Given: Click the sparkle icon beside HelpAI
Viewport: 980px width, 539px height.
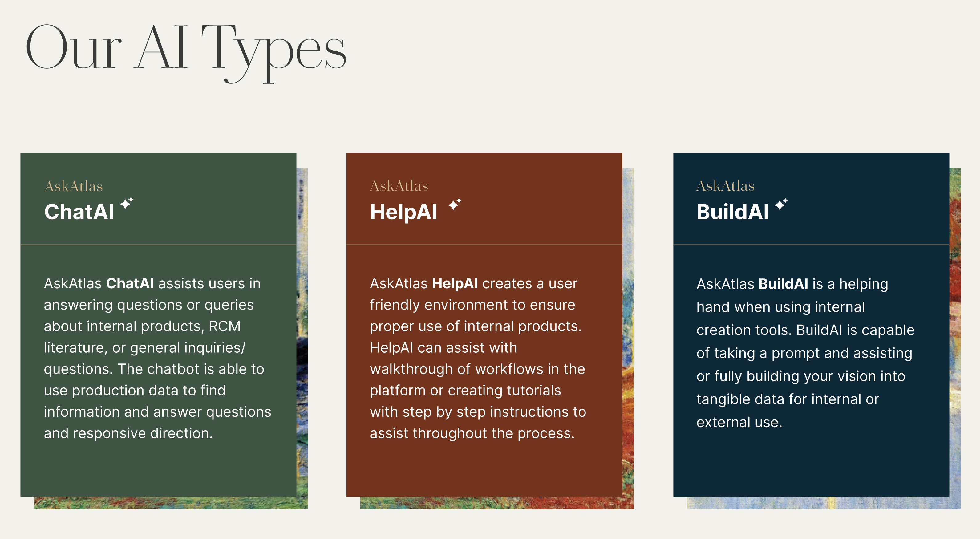Looking at the screenshot, I should (454, 204).
